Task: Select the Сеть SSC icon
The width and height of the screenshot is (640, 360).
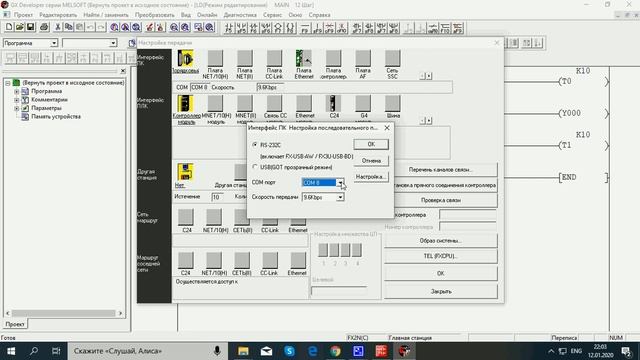Action: click(392, 58)
